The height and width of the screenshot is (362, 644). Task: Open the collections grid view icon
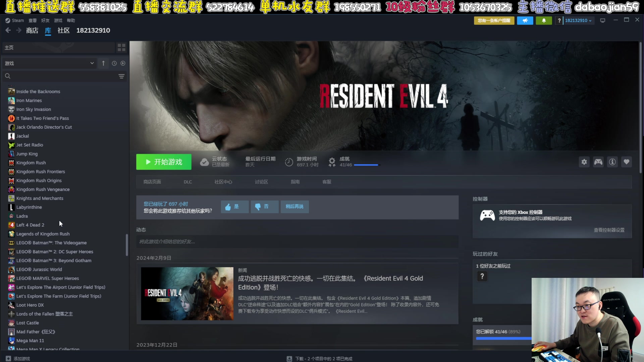pyautogui.click(x=121, y=48)
